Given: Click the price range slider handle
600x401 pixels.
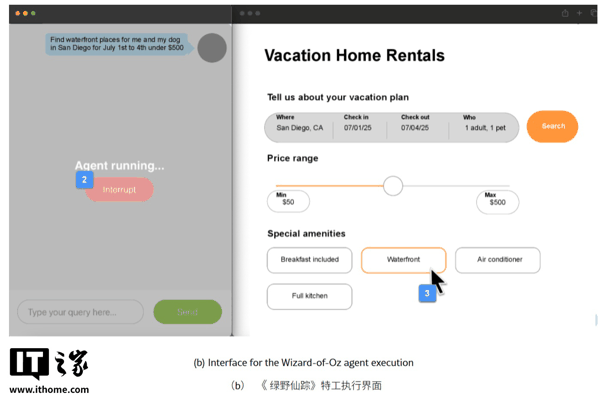Looking at the screenshot, I should 393,186.
